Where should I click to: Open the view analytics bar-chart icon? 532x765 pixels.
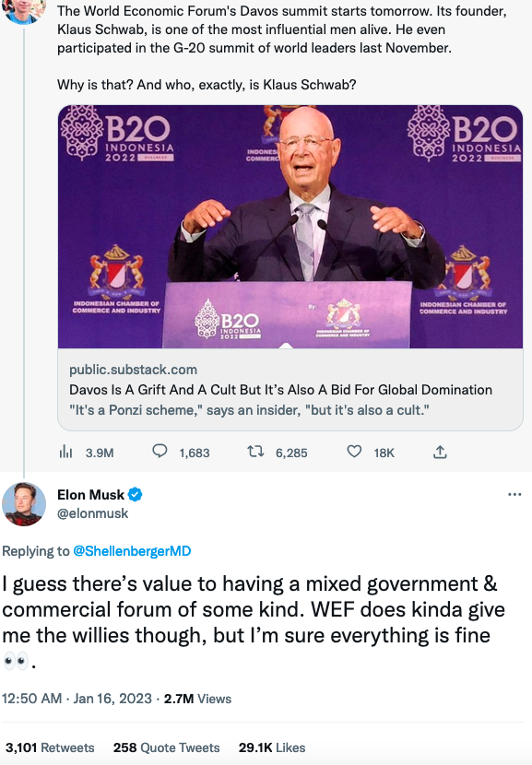tap(65, 453)
